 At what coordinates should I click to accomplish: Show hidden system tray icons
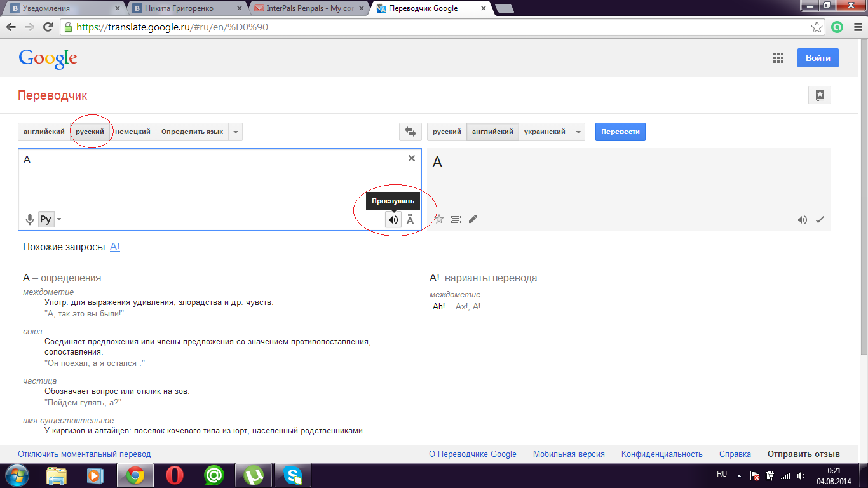pos(738,475)
